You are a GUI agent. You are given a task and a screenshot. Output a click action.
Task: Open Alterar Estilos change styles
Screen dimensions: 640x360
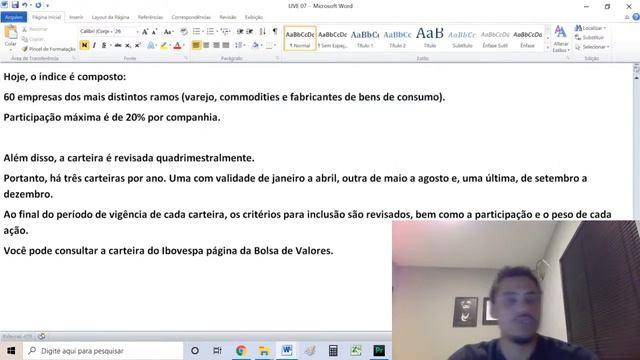click(561, 38)
